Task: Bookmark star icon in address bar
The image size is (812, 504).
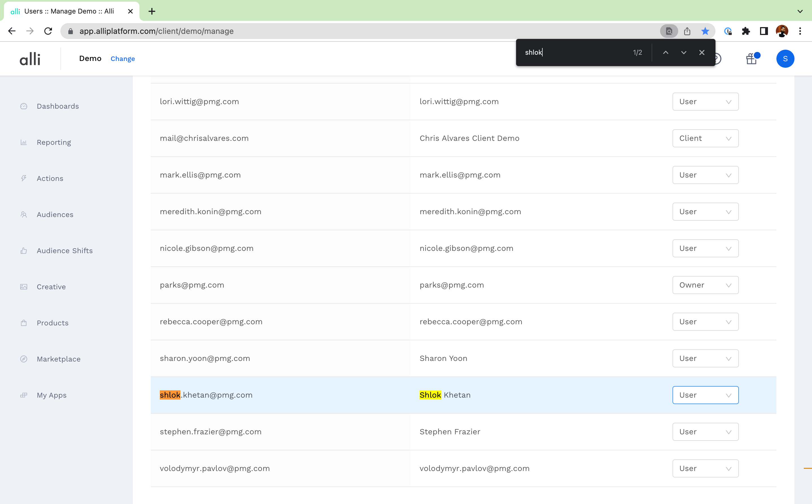Action: pos(705,31)
